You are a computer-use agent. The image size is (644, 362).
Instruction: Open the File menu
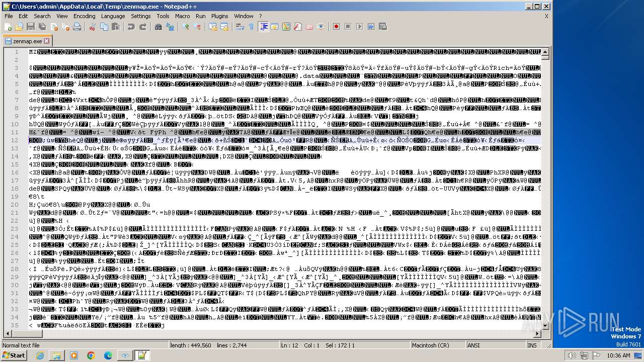pos(9,16)
